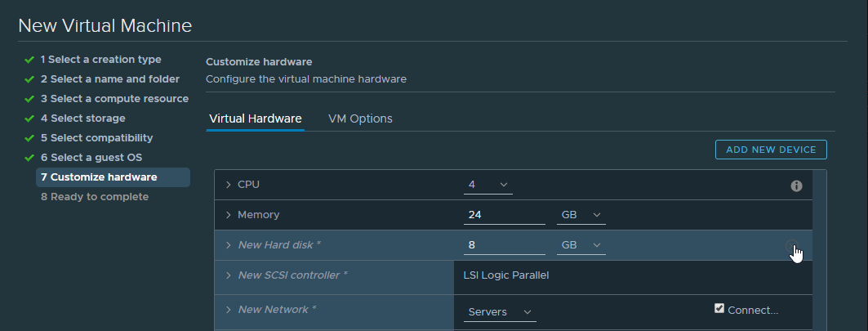
Task: Click the CPU info icon
Action: (796, 186)
